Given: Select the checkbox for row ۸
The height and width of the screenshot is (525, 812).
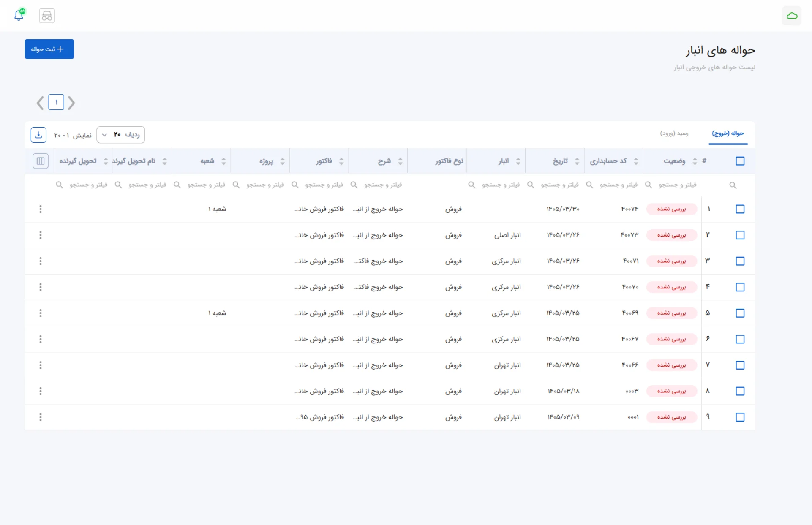Looking at the screenshot, I should pos(740,391).
